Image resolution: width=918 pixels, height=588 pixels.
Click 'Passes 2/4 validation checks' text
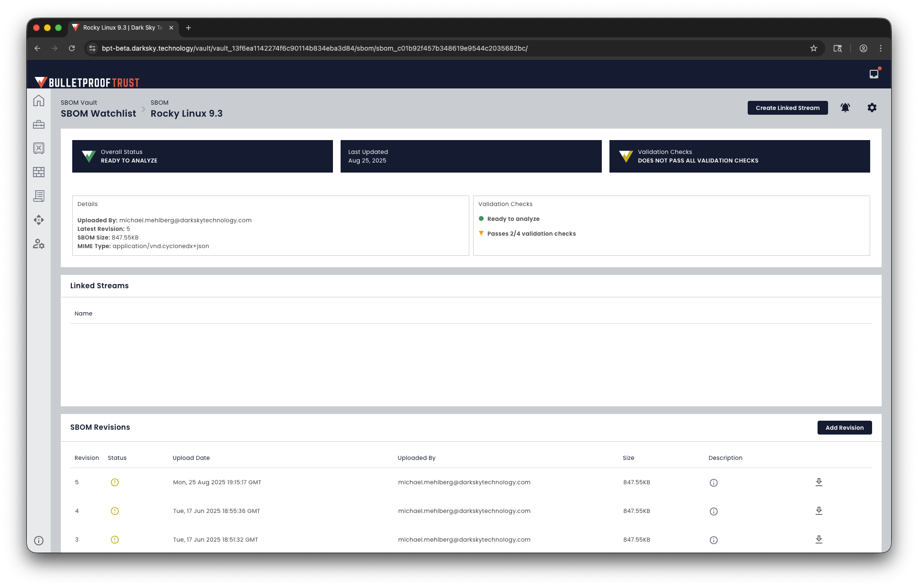click(x=531, y=234)
